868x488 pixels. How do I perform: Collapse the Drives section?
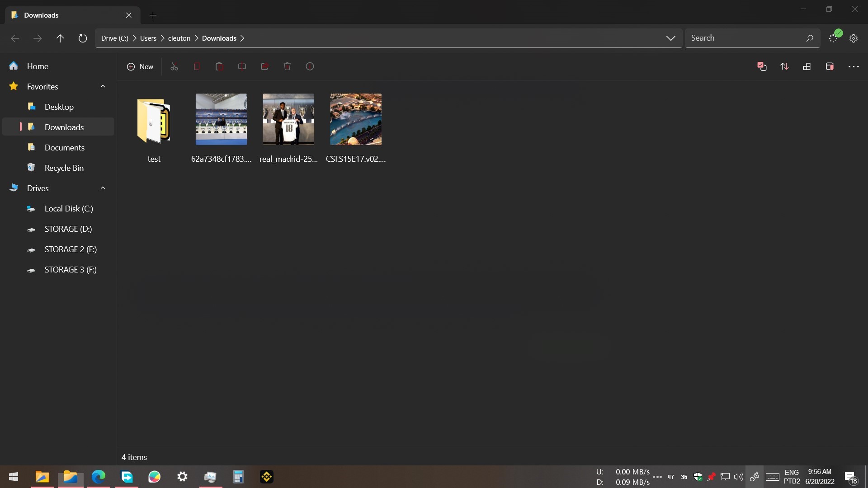103,188
